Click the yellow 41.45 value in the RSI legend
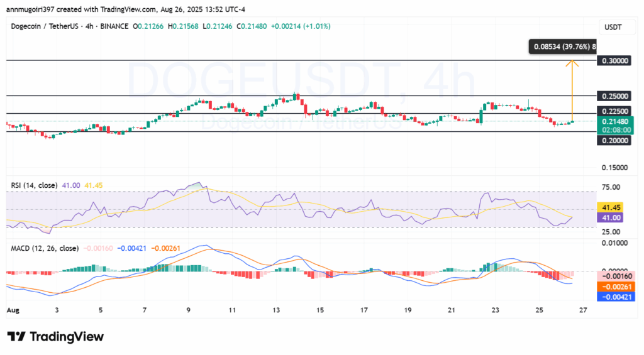The image size is (644, 355). [94, 185]
